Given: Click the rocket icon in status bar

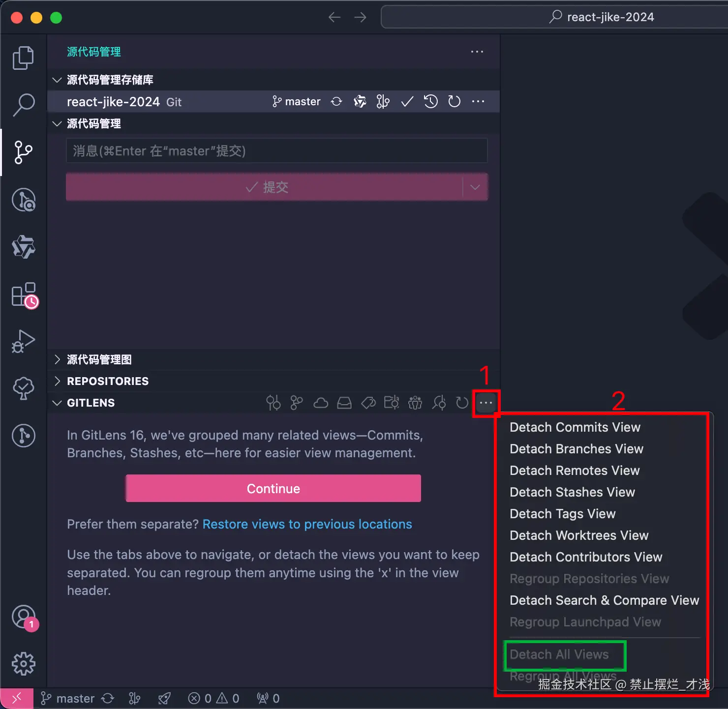Looking at the screenshot, I should [x=164, y=698].
